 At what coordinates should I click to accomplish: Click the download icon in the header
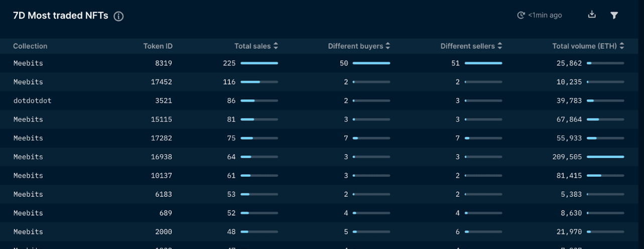click(x=592, y=15)
